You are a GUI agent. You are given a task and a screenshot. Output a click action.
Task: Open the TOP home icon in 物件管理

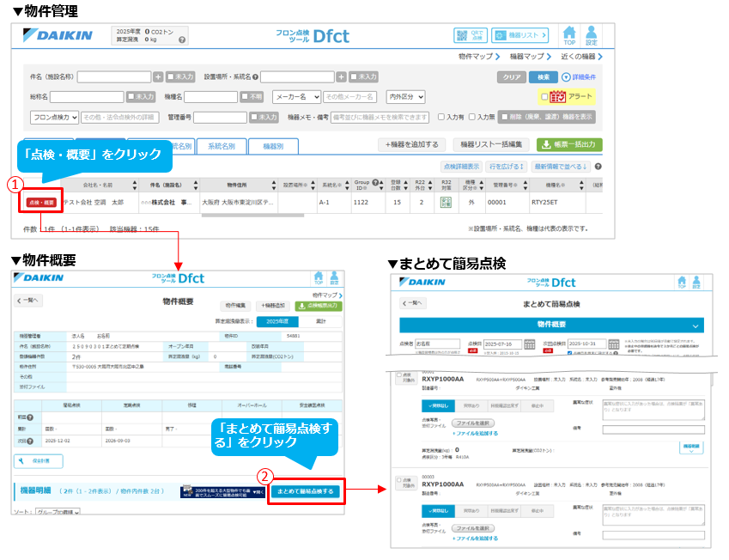[569, 34]
